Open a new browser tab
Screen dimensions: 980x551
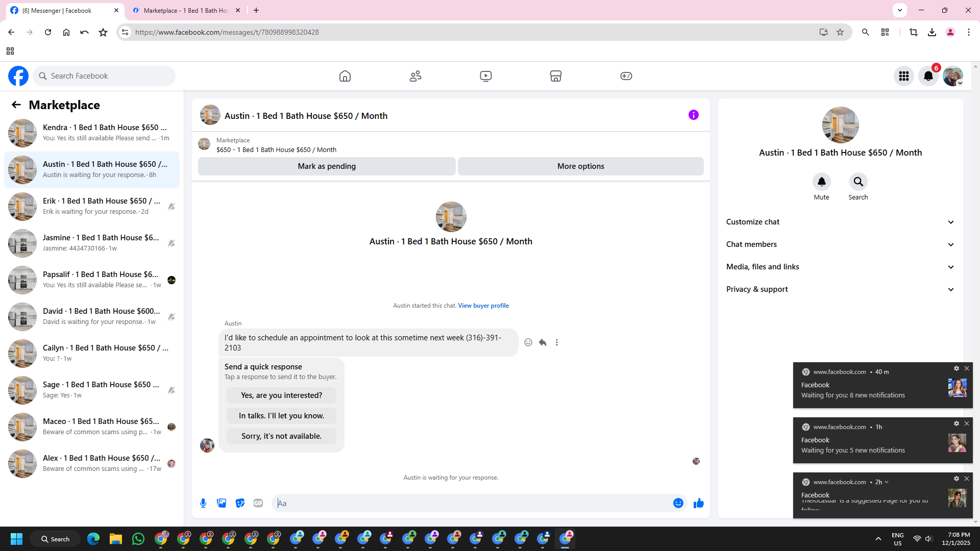pos(256,10)
